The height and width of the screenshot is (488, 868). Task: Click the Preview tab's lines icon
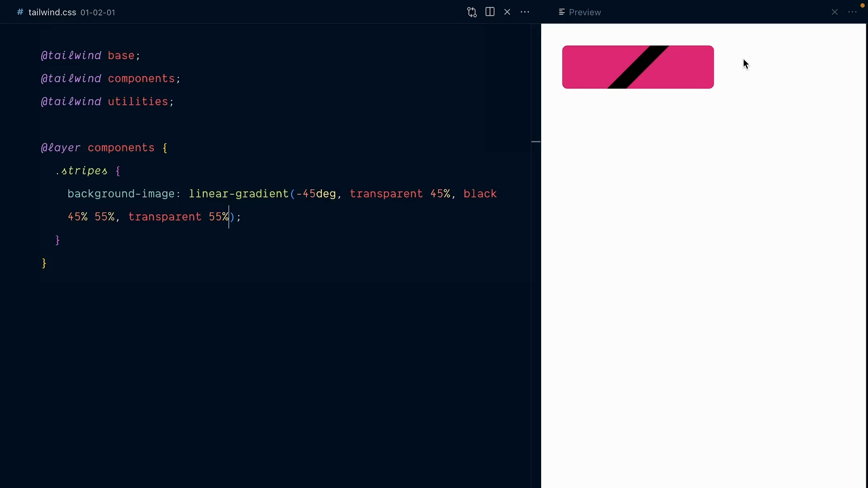click(561, 12)
